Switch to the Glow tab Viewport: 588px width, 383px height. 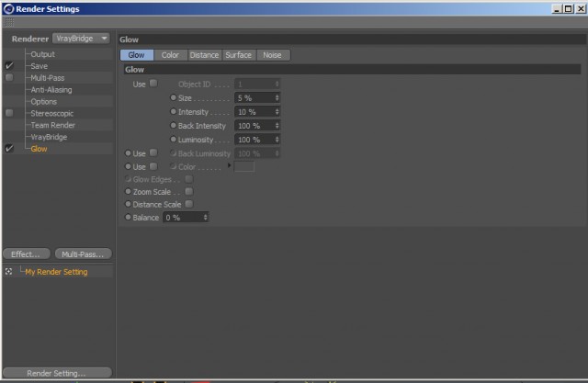tap(137, 55)
